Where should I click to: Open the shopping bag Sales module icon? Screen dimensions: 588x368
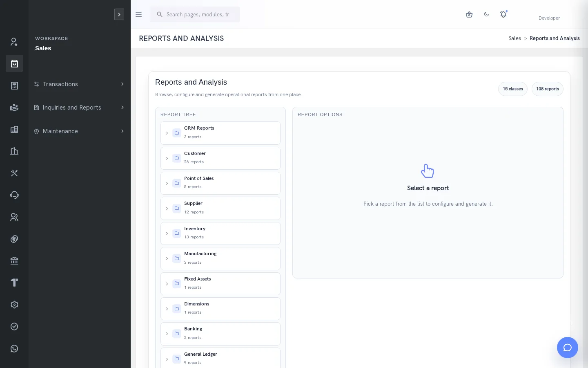pyautogui.click(x=14, y=63)
